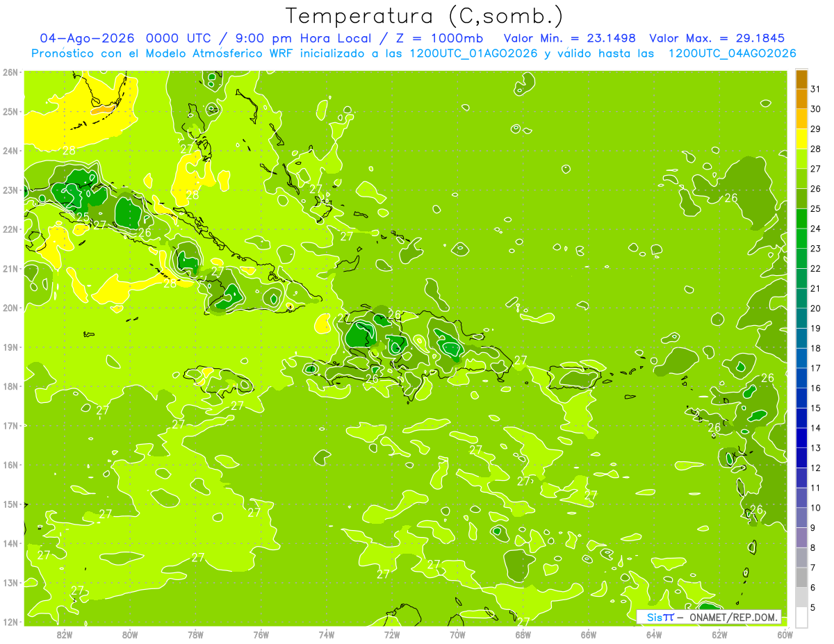Screen dimensions: 834x644
Task: Click the '22N' latitude axis label
Action: point(10,229)
